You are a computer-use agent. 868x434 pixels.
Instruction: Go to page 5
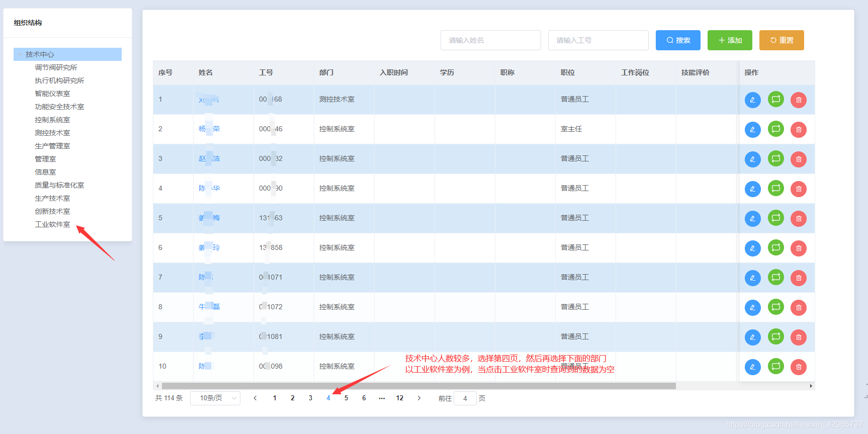pos(346,398)
